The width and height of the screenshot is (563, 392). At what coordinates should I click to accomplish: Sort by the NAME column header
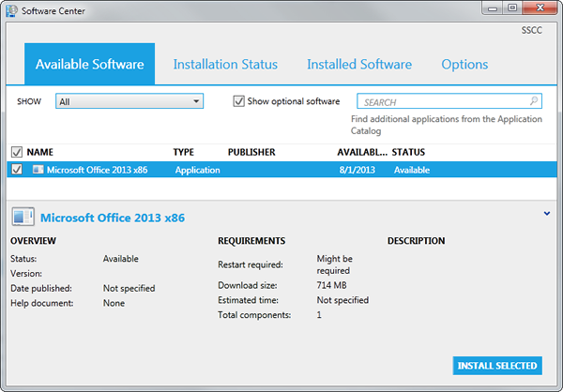click(x=39, y=152)
